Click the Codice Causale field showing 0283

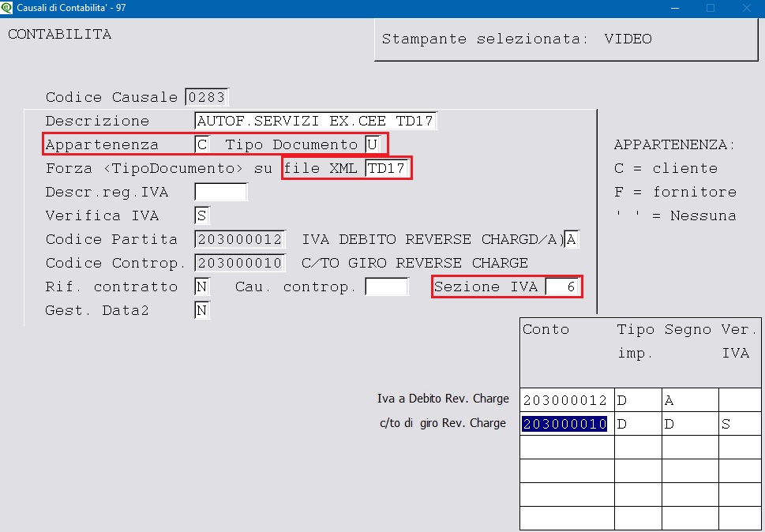pos(206,98)
